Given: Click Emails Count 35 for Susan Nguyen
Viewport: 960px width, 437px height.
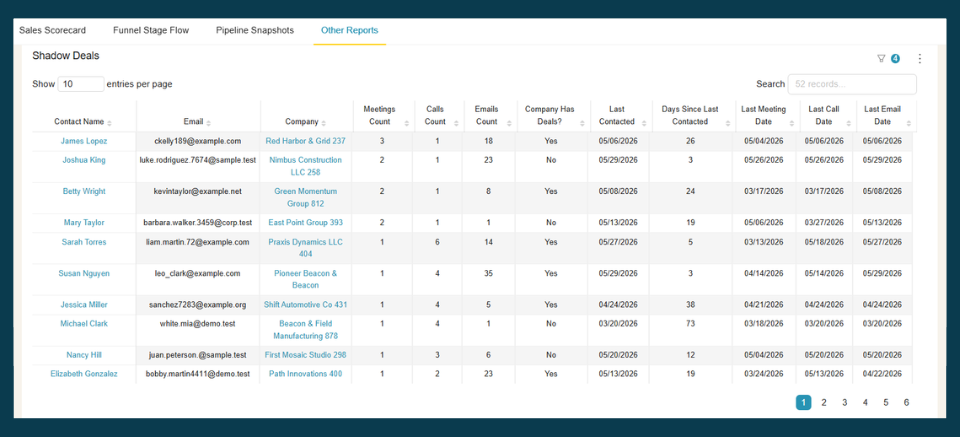Looking at the screenshot, I should click(x=489, y=274).
